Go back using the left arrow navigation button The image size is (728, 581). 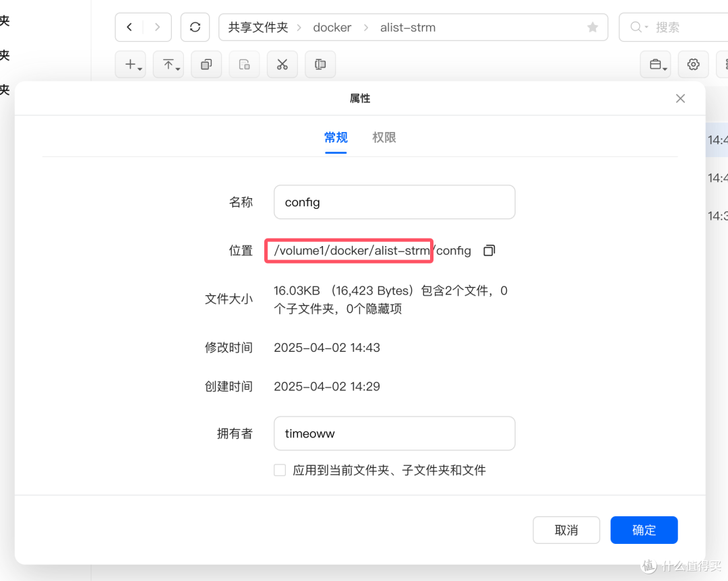(x=129, y=28)
